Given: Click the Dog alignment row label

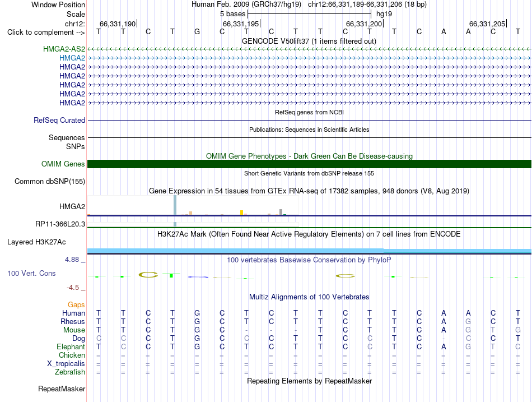Looking at the screenshot, I should tap(79, 339).
